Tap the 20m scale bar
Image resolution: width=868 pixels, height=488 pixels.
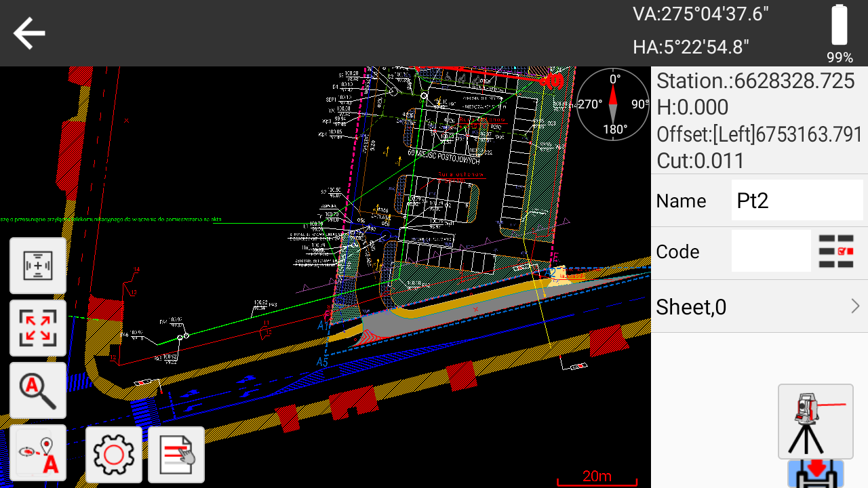click(597, 477)
